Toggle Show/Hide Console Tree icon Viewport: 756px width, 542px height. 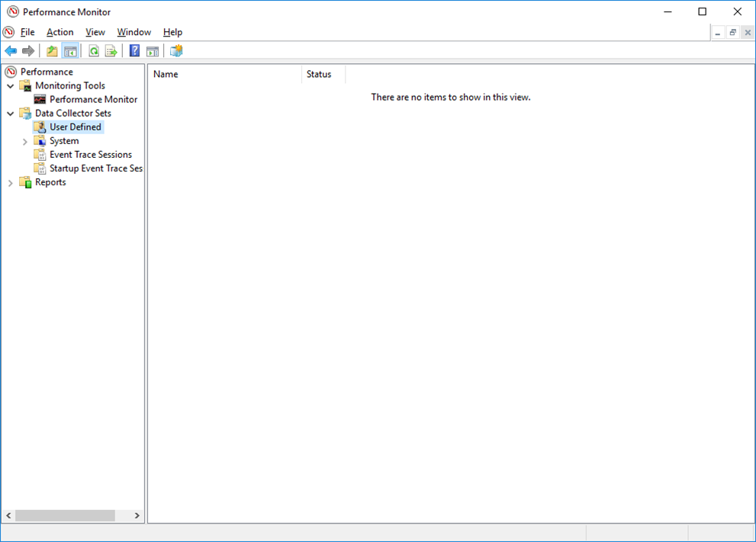pos(70,50)
